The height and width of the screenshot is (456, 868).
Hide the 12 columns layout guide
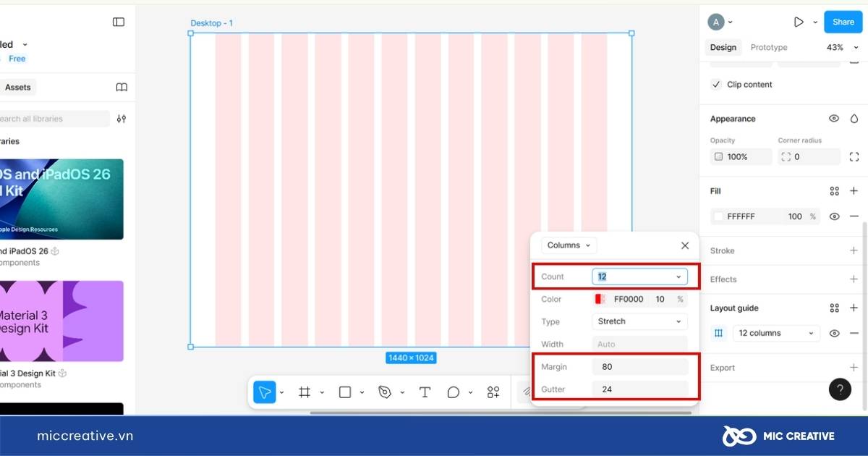(834, 334)
